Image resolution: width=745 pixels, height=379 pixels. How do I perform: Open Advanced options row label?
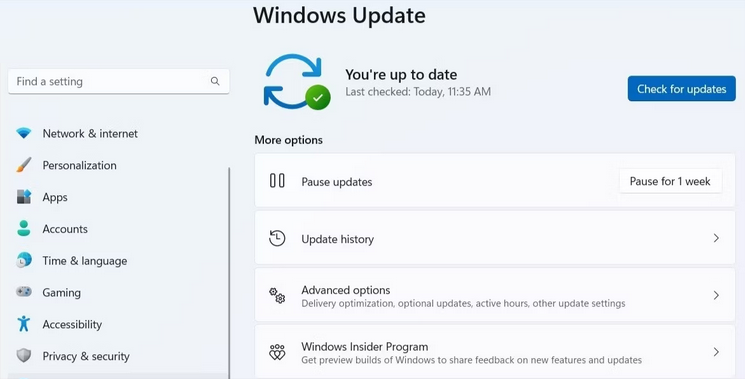[345, 290]
